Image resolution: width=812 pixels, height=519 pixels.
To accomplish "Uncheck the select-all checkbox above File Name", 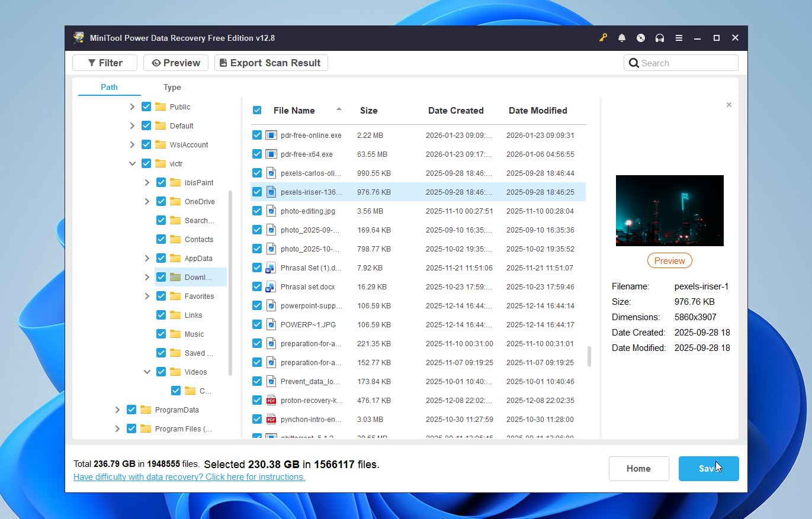I will (x=256, y=110).
